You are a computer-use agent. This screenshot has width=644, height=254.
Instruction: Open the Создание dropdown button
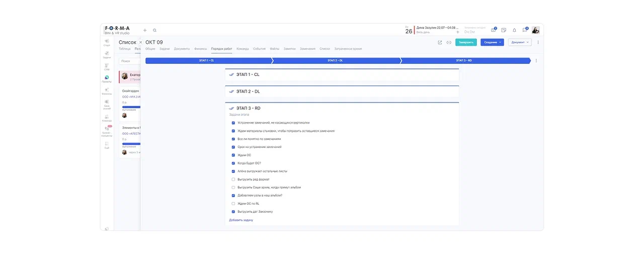(492, 42)
